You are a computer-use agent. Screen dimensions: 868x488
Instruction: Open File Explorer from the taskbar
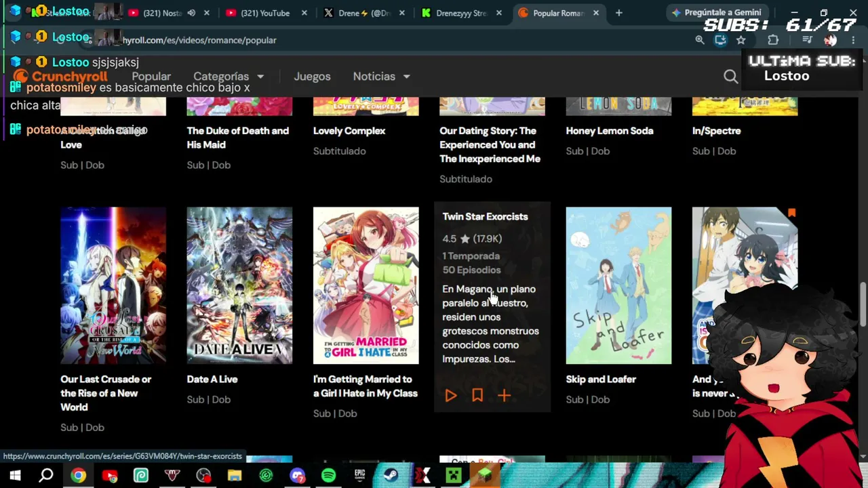click(235, 476)
